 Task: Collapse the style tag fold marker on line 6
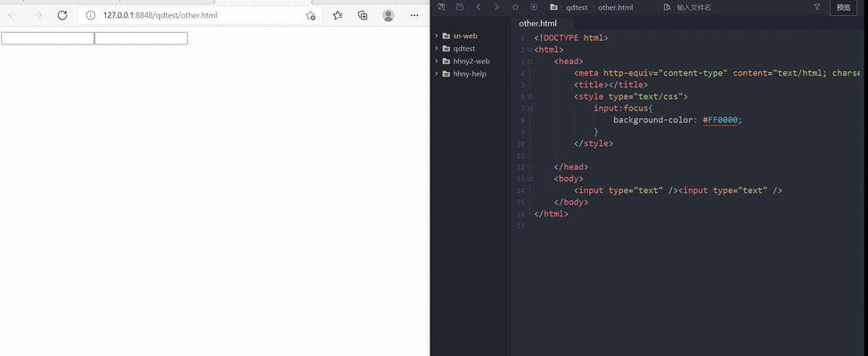point(529,97)
